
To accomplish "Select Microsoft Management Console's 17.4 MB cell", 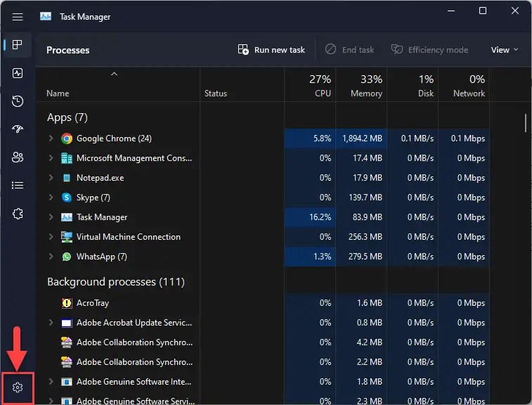I will 361,158.
